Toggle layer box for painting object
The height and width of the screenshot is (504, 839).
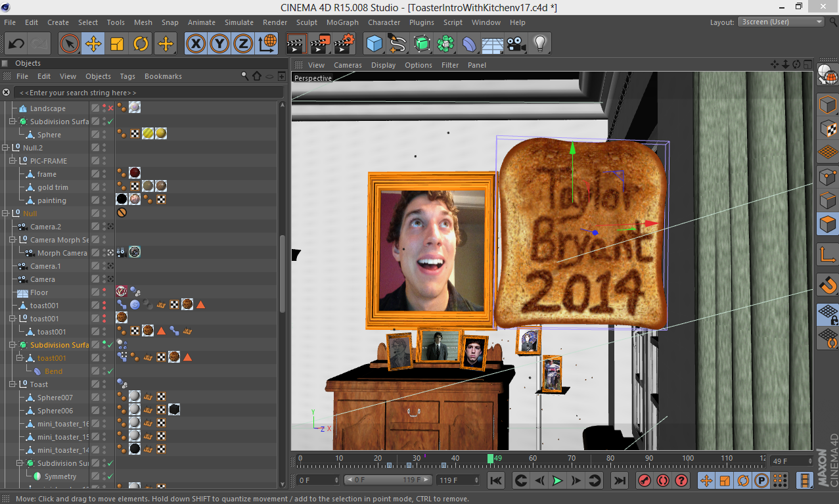(95, 200)
